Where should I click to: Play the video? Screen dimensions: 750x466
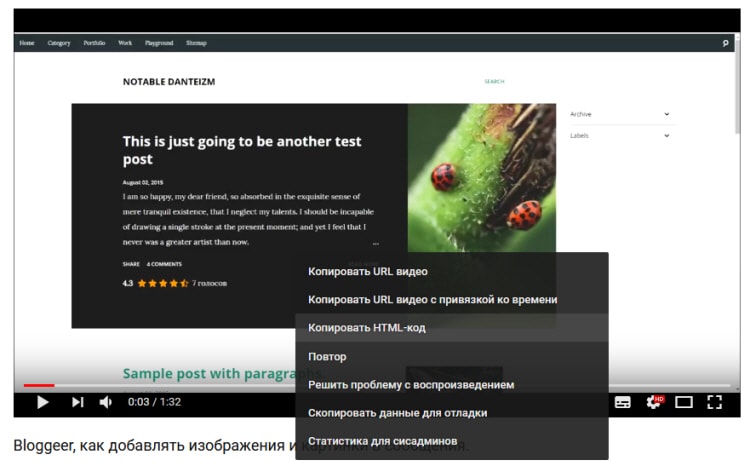(43, 402)
